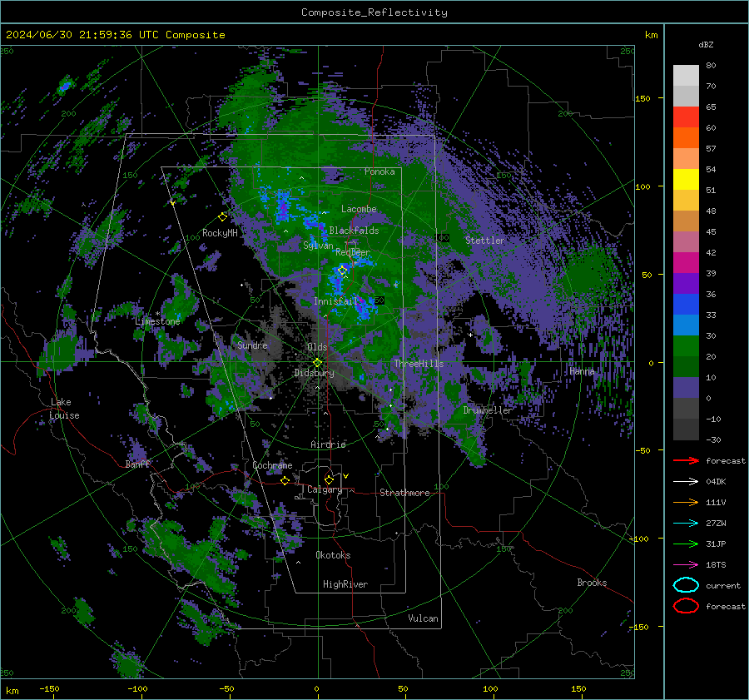Click the 65 dBZ red color swatch
Screen dimensions: 749x700
tap(686, 117)
